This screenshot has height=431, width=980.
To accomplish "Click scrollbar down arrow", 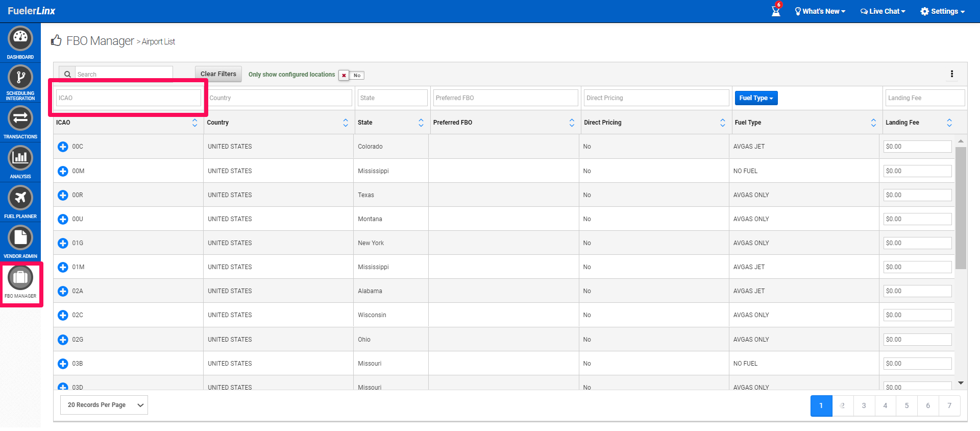I will coord(961,383).
